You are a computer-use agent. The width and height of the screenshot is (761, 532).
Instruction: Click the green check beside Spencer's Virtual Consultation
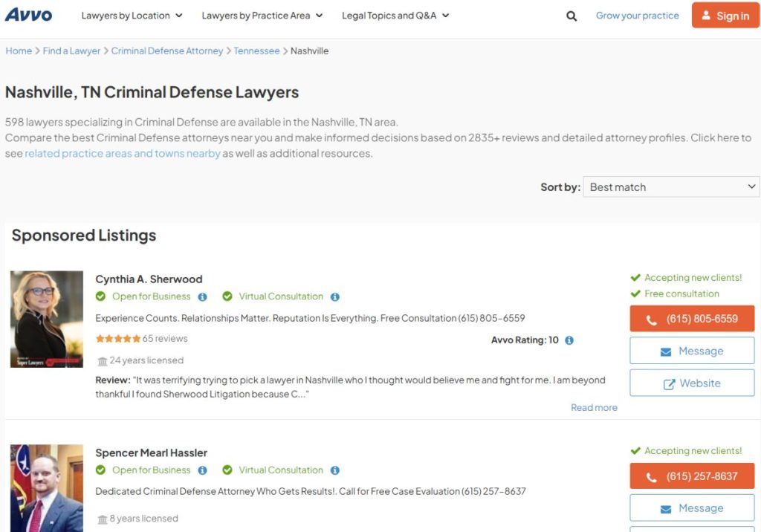(227, 470)
